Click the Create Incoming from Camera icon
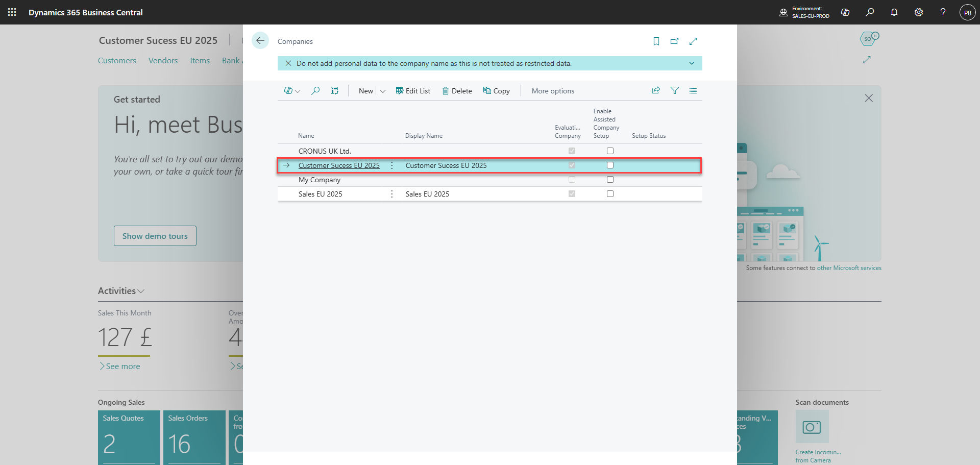The width and height of the screenshot is (980, 465). point(812,427)
